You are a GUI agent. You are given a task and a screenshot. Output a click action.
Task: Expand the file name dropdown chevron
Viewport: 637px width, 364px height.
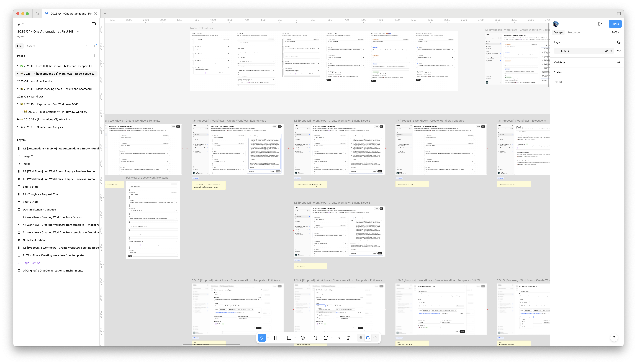[78, 31]
